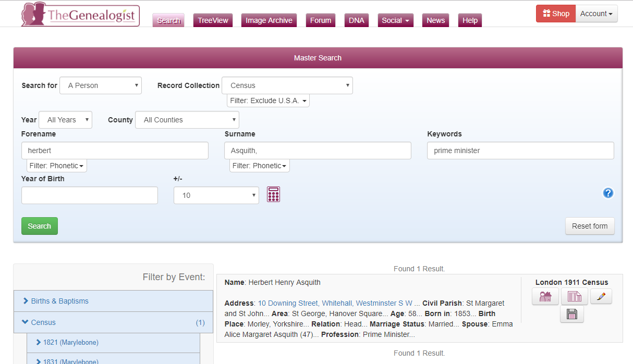Save the record using the floppy disk icon
This screenshot has width=633, height=364.
pyautogui.click(x=572, y=315)
